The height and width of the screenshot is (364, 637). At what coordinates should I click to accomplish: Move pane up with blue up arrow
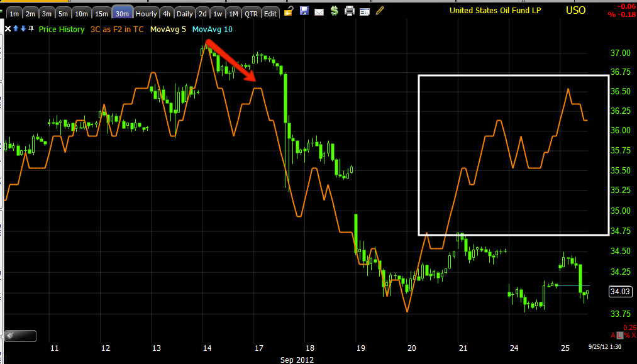[16, 29]
